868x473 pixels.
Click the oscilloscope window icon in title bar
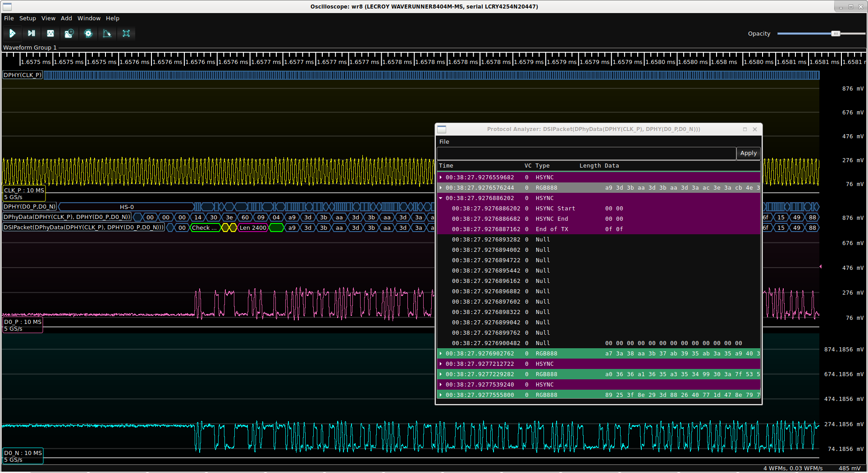coord(7,7)
